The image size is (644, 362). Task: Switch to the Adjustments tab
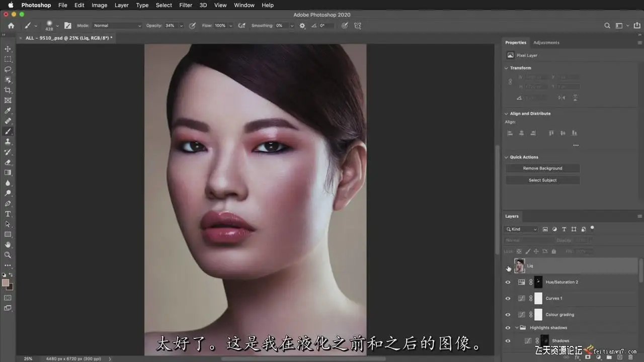point(546,43)
